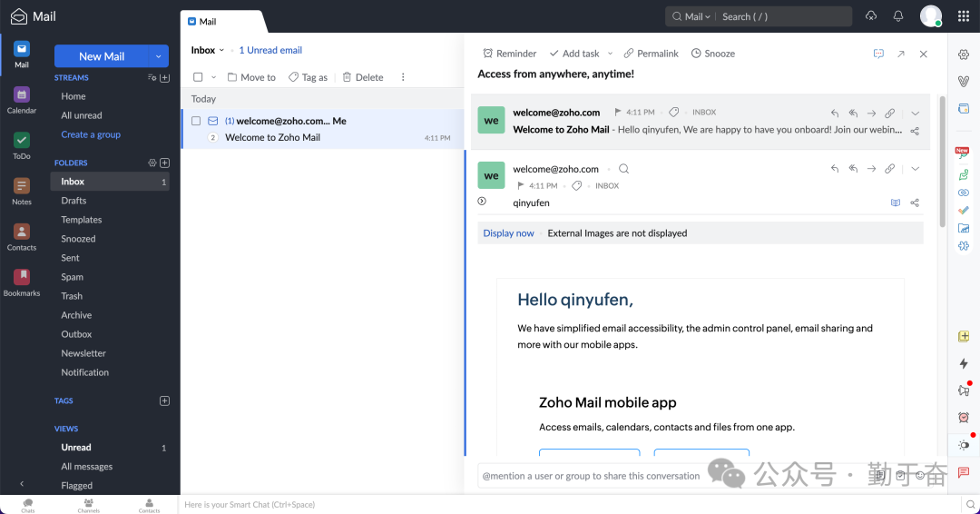Flag the expanded welcome@zoho.com message
Image resolution: width=980 pixels, height=514 pixels.
[x=521, y=185]
